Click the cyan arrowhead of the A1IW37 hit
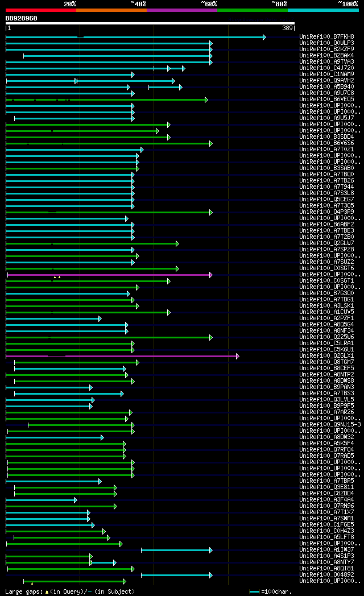Viewport: 364px width, 596px height. coord(211,551)
